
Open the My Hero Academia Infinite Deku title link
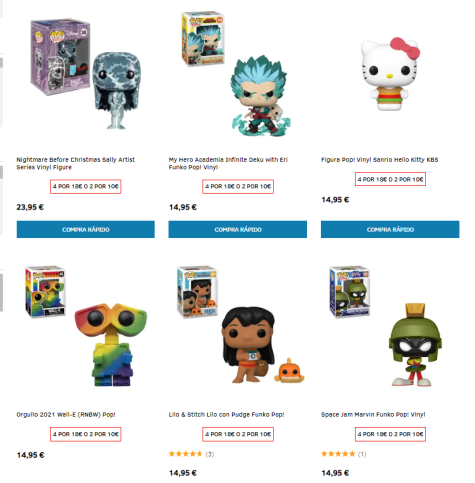click(228, 163)
